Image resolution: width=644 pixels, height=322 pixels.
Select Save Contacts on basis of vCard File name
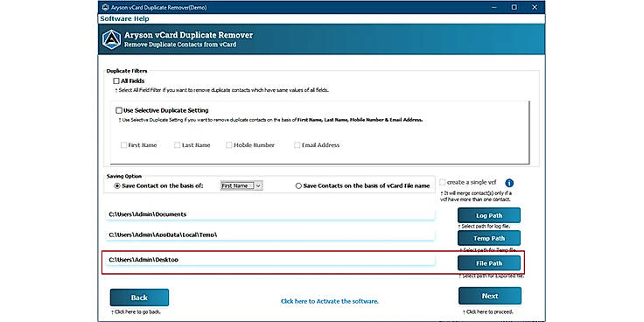[298, 186]
